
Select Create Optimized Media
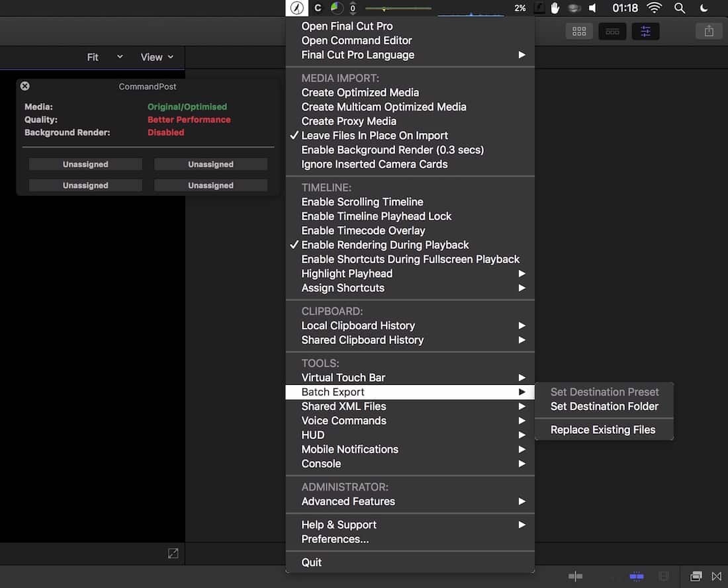pos(410,93)
